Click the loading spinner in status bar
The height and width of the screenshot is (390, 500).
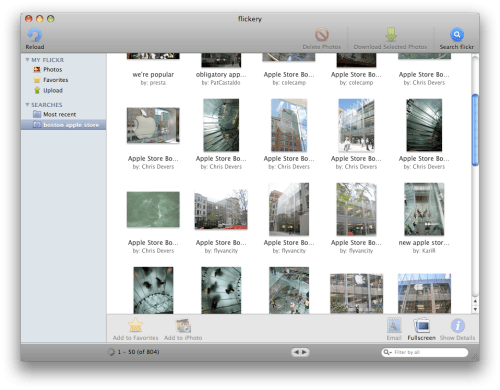(x=111, y=352)
